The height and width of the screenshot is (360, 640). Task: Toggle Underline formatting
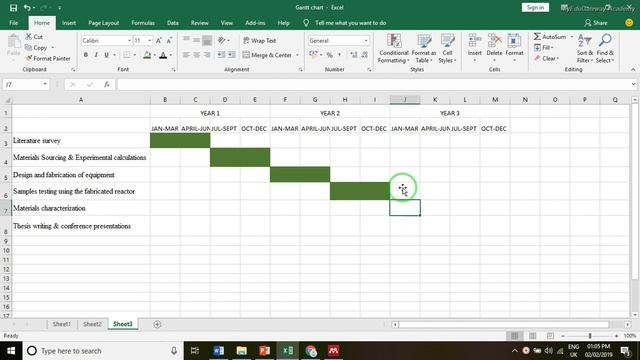(107, 55)
